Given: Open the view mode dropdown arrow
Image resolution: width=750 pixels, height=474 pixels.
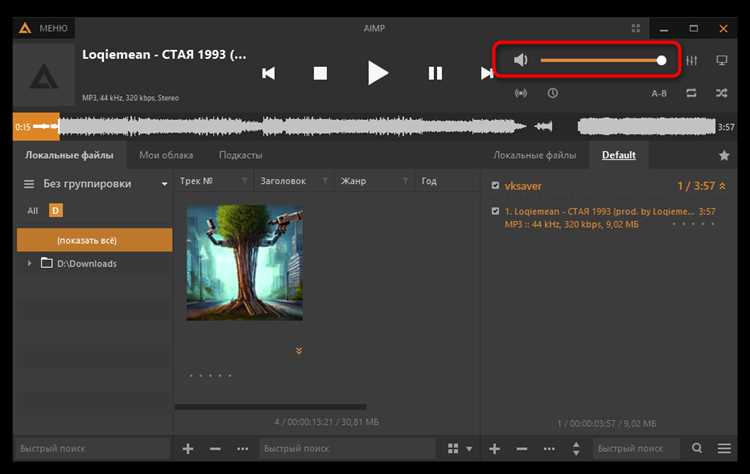Looking at the screenshot, I should point(469,449).
